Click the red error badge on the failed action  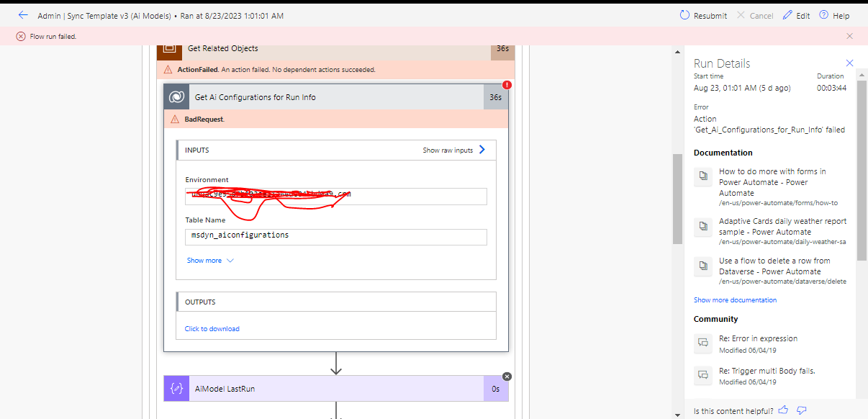point(507,84)
